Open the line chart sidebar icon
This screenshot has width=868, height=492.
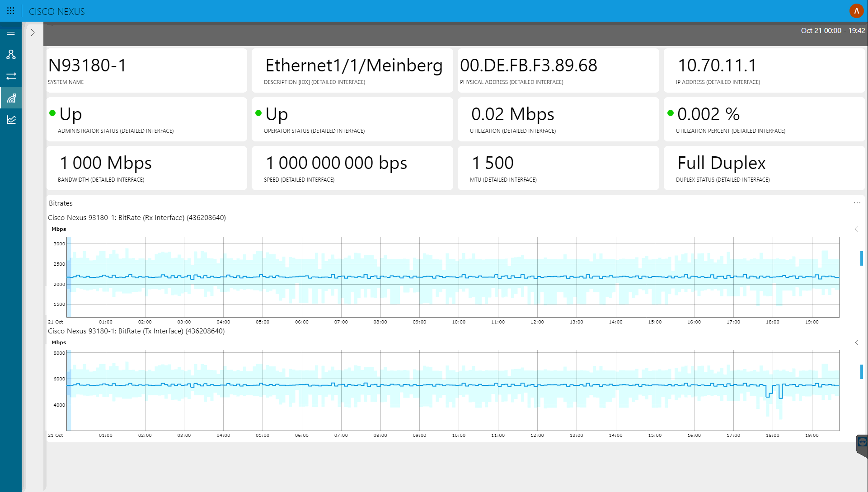11,120
